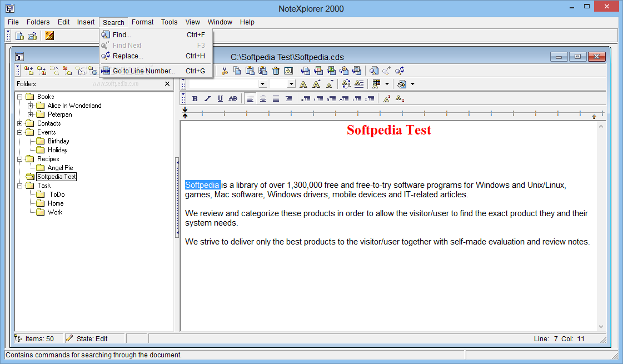Enable justified alignment
The height and width of the screenshot is (364, 623).
pyautogui.click(x=276, y=98)
